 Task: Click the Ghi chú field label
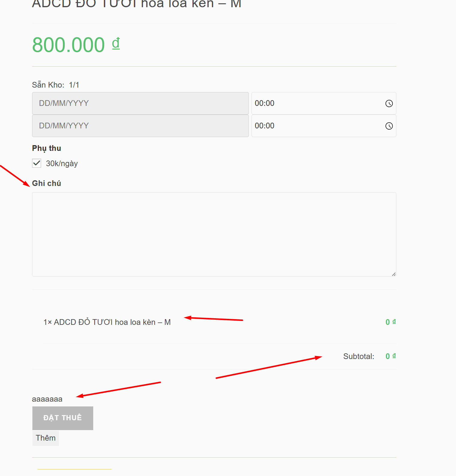(46, 183)
